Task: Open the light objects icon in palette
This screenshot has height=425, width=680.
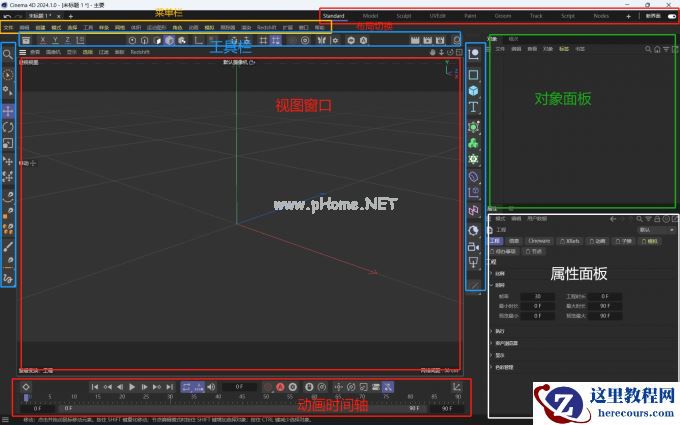Action: pos(474,262)
